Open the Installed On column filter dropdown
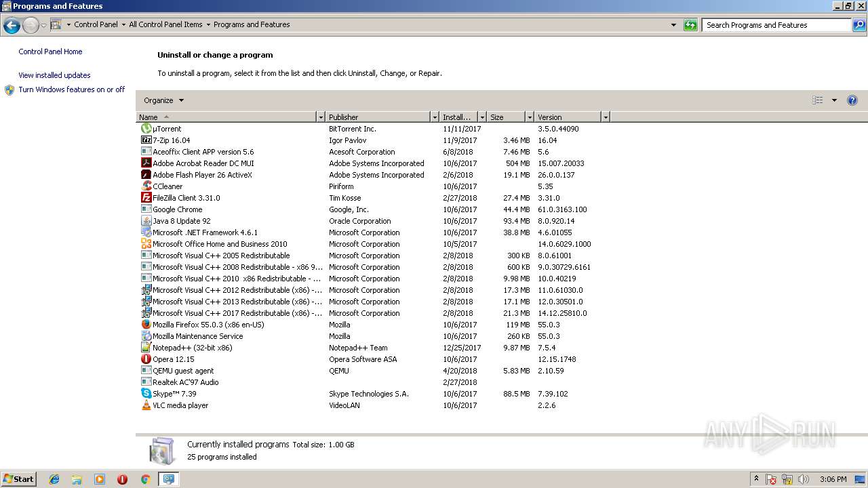 (482, 117)
